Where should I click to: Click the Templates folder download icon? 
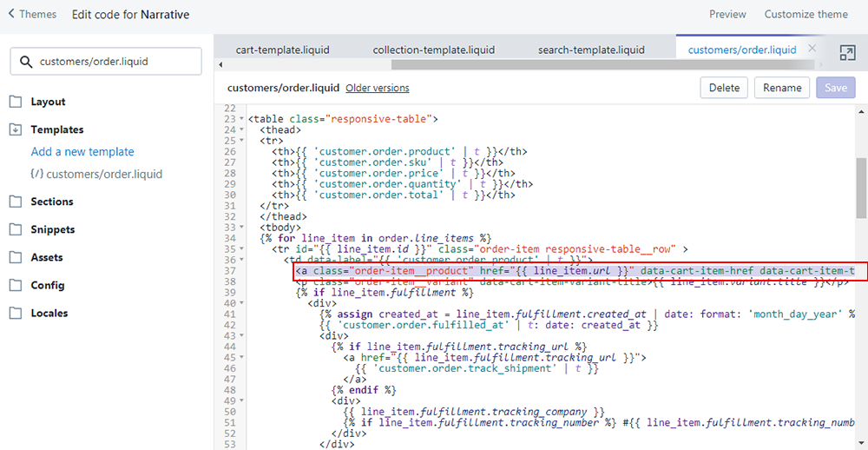tap(15, 129)
